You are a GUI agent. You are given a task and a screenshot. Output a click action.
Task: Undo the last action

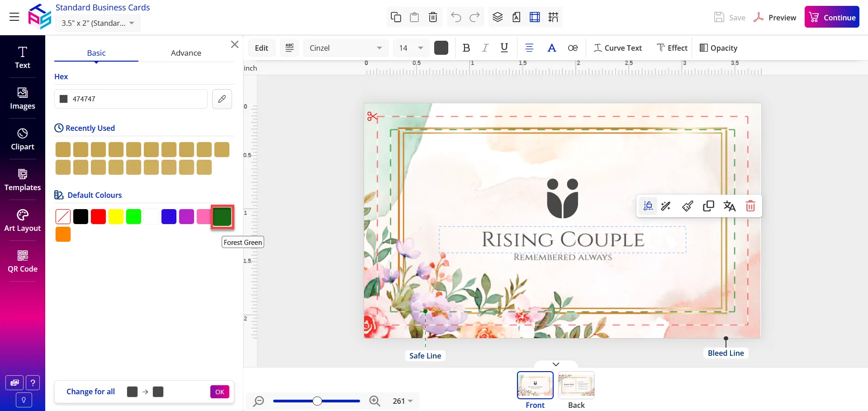pos(456,17)
